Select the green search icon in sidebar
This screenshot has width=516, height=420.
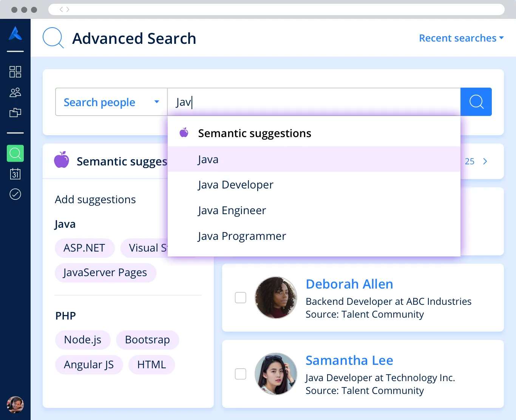(x=15, y=153)
